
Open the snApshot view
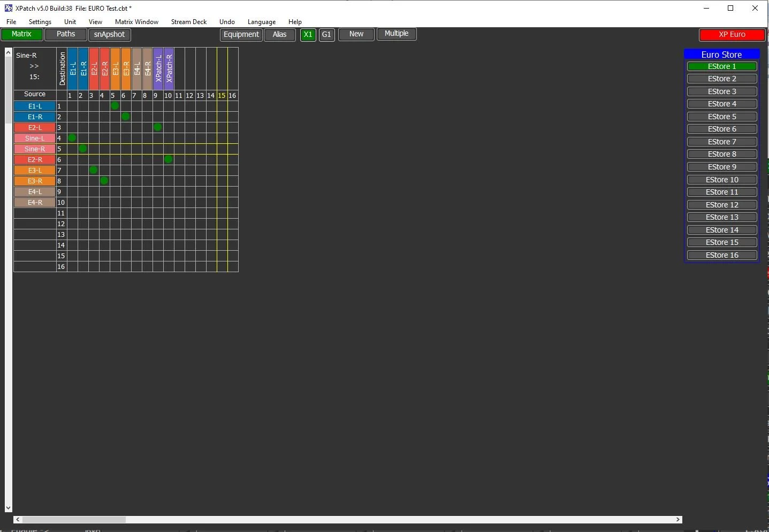110,35
